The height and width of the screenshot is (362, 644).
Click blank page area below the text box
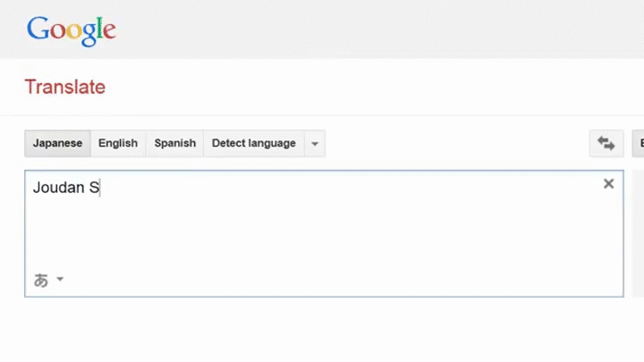click(322, 331)
